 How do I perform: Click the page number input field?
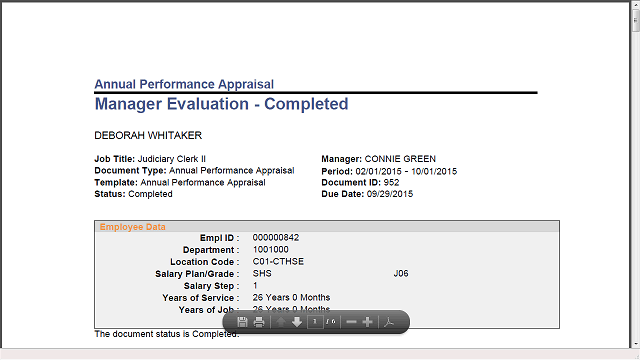(x=315, y=322)
